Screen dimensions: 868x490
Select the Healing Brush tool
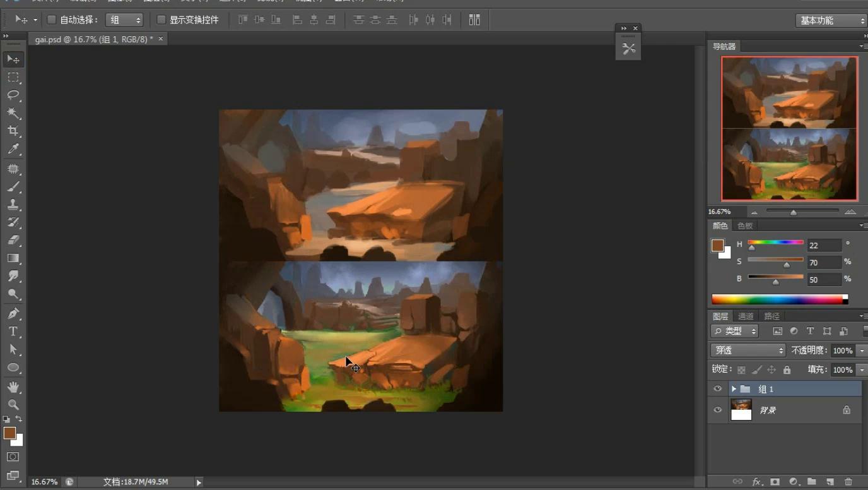[x=13, y=169]
